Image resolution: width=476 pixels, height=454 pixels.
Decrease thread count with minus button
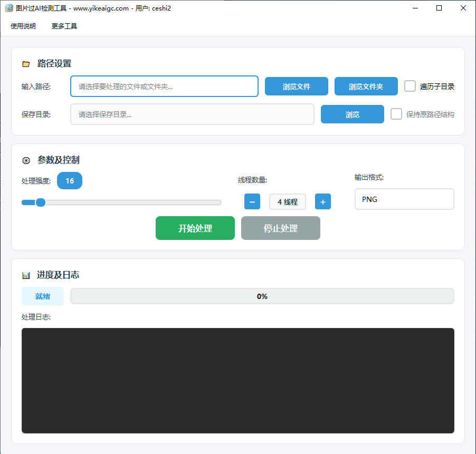click(252, 201)
